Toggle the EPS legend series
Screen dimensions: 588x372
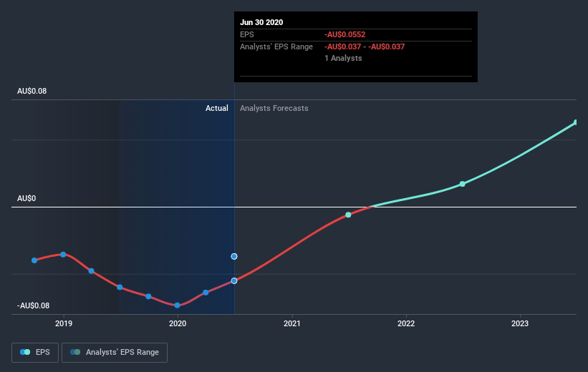tap(35, 353)
